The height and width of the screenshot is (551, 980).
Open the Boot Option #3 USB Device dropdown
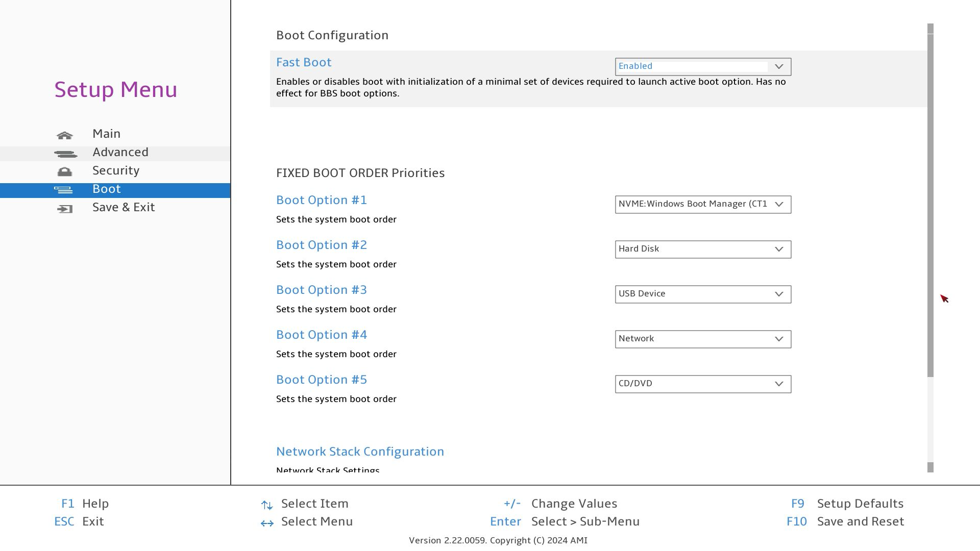pos(702,294)
